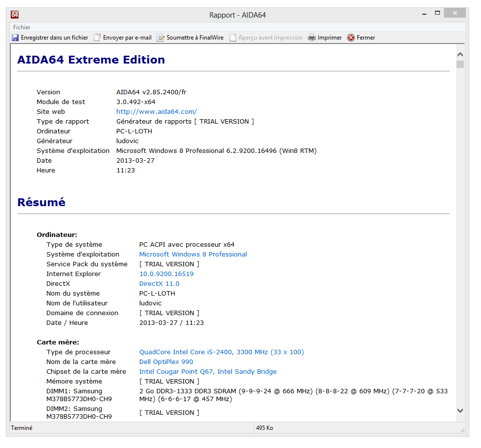Click the Heure value 11:23
This screenshot has width=481, height=448.
[x=126, y=171]
